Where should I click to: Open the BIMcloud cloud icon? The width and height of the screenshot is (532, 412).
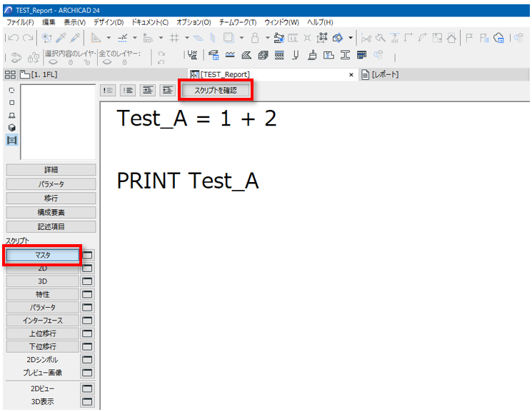tap(498, 38)
